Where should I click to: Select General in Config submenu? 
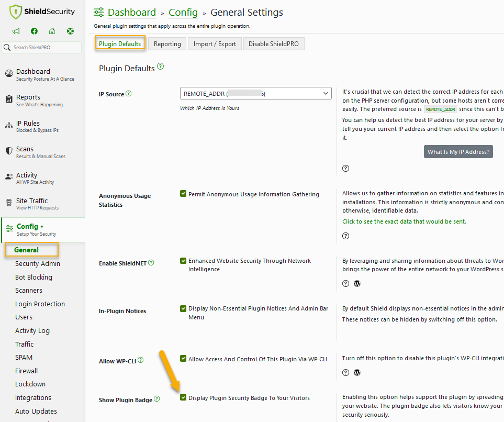26,250
